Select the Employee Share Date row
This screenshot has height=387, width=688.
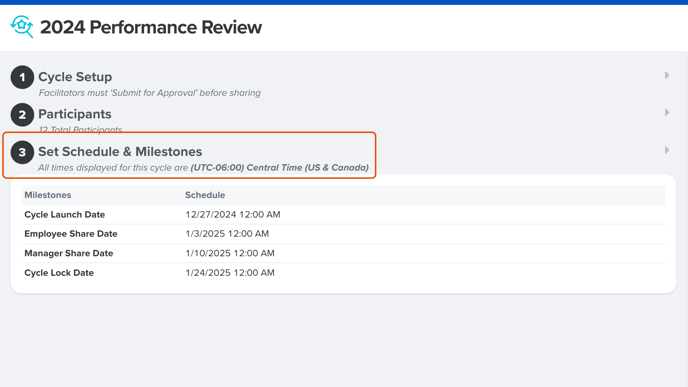click(343, 234)
